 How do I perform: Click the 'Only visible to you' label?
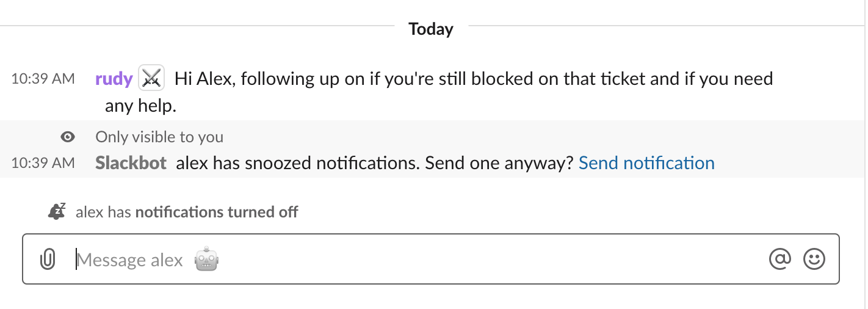click(159, 137)
